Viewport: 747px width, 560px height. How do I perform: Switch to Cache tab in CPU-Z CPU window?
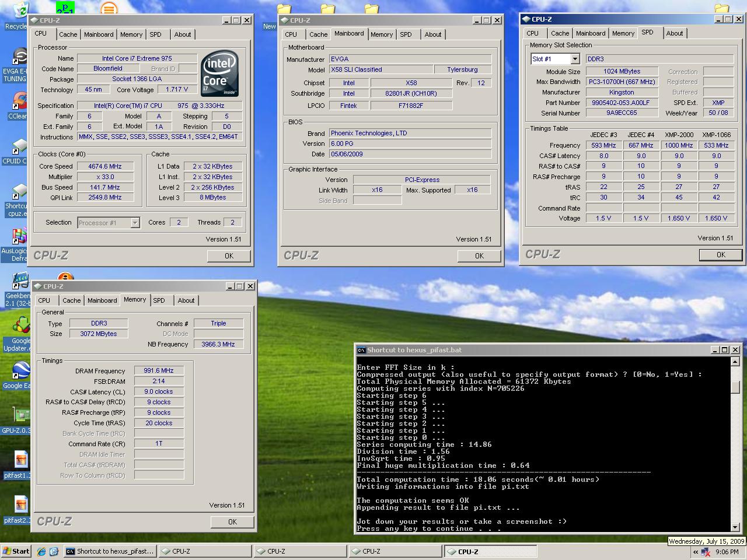coord(68,34)
